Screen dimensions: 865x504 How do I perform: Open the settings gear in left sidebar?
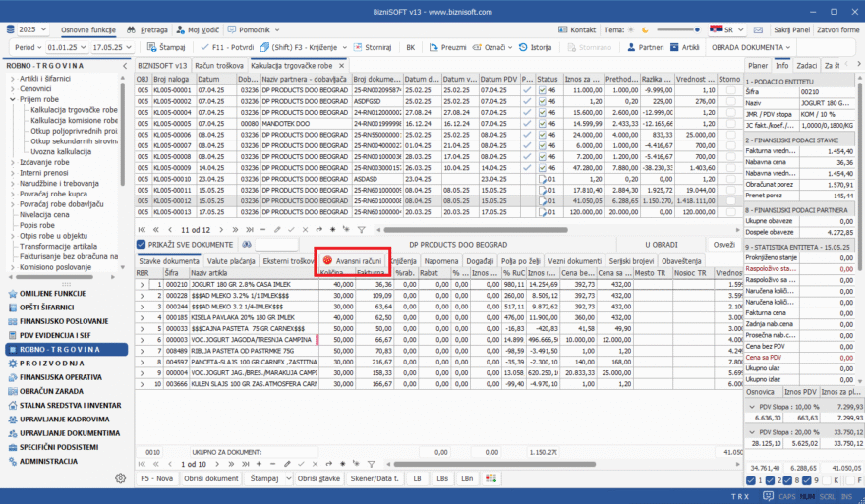[x=120, y=477]
